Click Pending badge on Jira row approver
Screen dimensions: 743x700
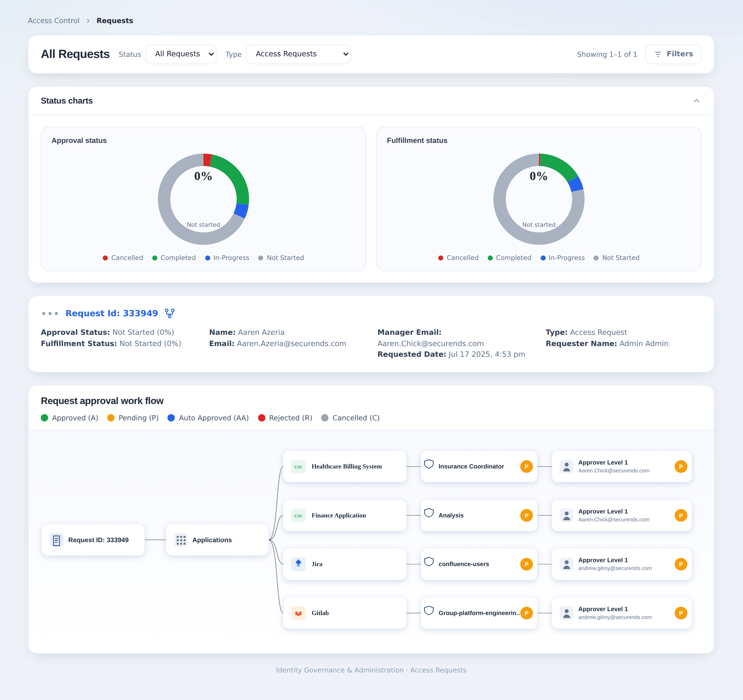[x=681, y=564]
